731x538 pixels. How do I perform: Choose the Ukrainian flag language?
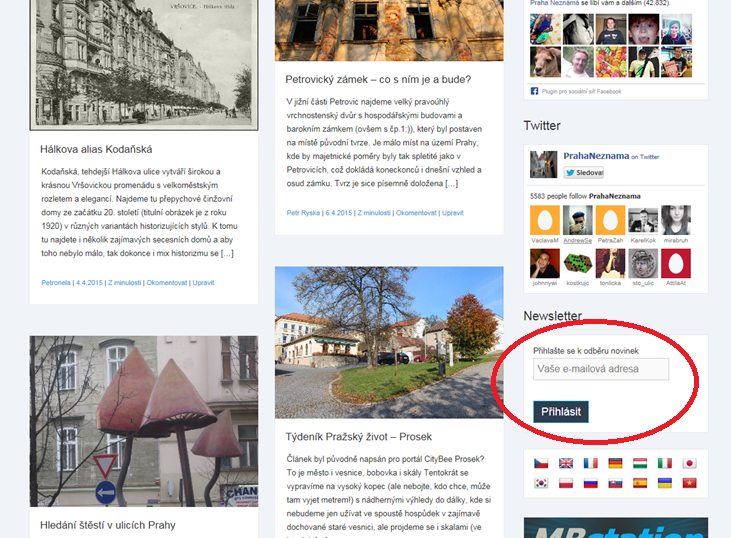[664, 483]
